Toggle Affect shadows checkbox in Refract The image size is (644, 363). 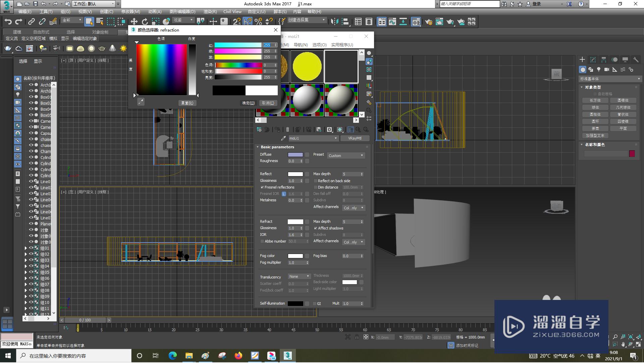click(316, 228)
